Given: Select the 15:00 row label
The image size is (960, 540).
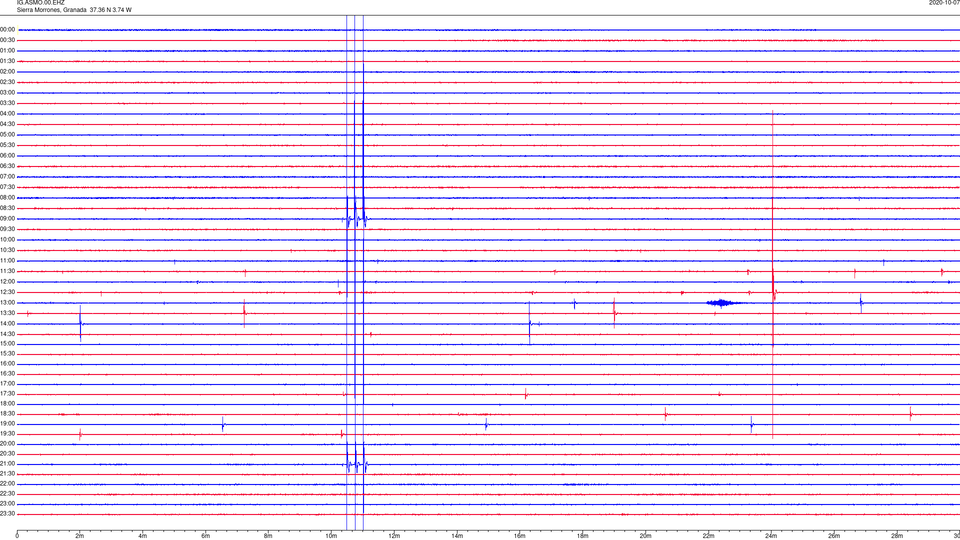Looking at the screenshot, I should tap(7, 344).
